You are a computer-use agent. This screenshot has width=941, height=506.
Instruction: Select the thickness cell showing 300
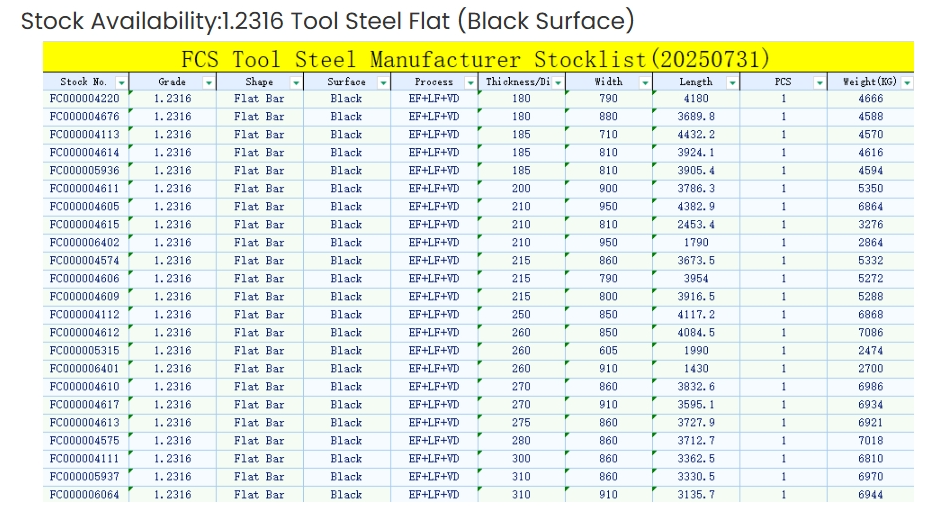pyautogui.click(x=521, y=459)
